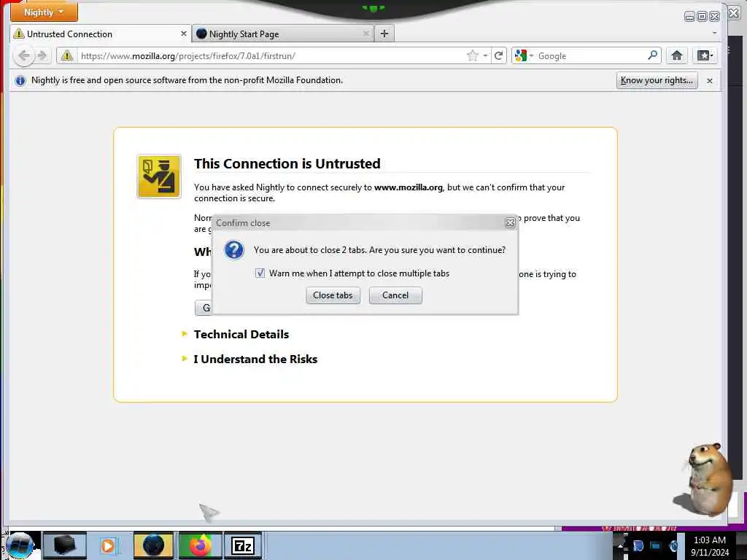Reload the current page
This screenshot has height=560, width=747.
tap(498, 55)
